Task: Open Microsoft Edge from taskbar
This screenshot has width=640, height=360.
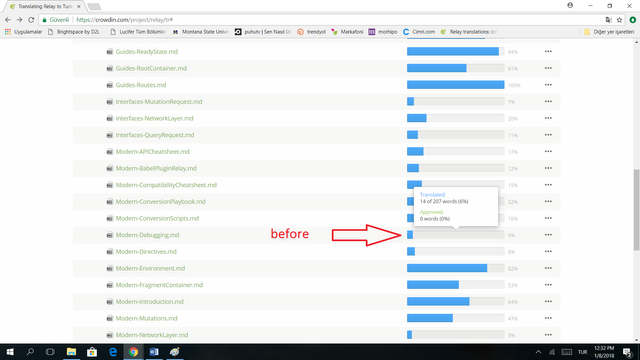Action: point(113,352)
